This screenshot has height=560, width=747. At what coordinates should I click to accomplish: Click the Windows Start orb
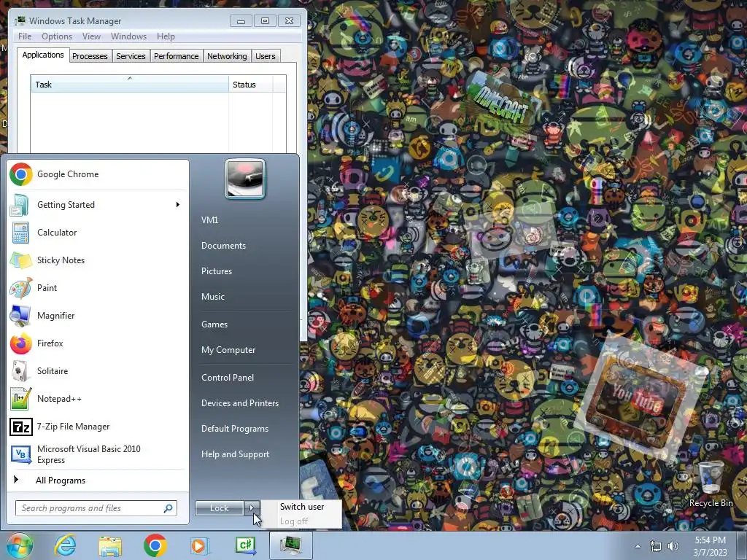(x=19, y=545)
